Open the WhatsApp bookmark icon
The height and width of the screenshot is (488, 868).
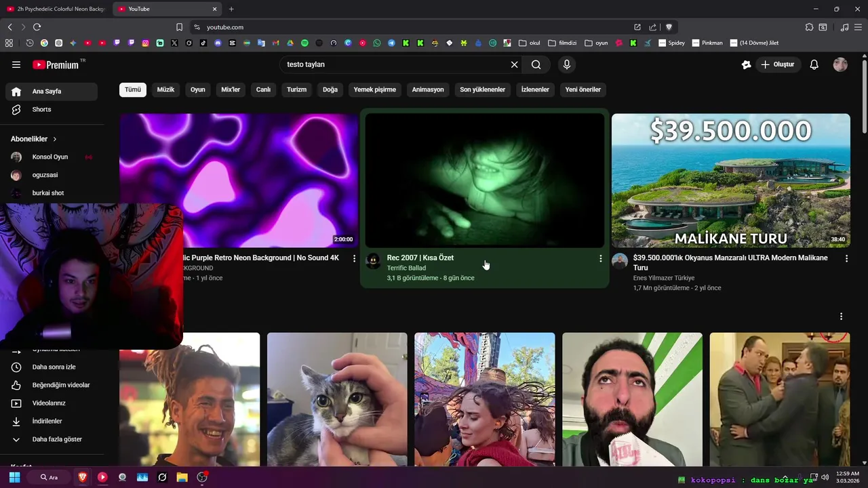coord(377,43)
